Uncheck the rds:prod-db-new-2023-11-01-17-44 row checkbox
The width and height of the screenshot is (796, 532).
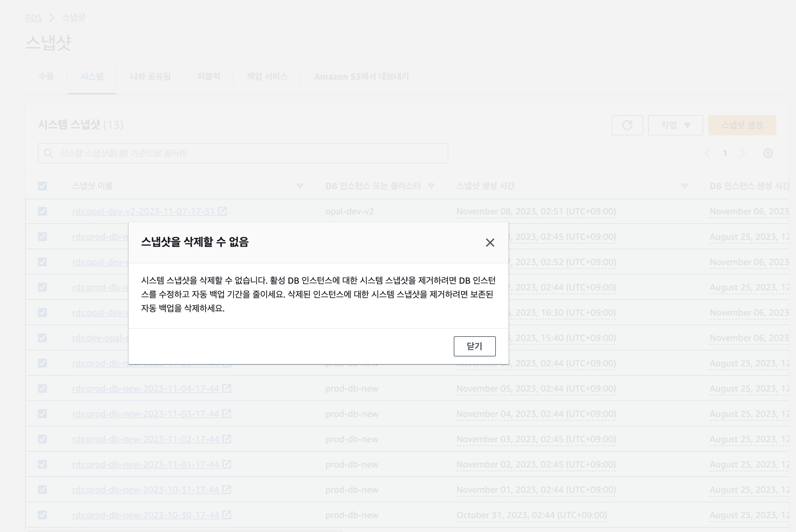tap(42, 465)
